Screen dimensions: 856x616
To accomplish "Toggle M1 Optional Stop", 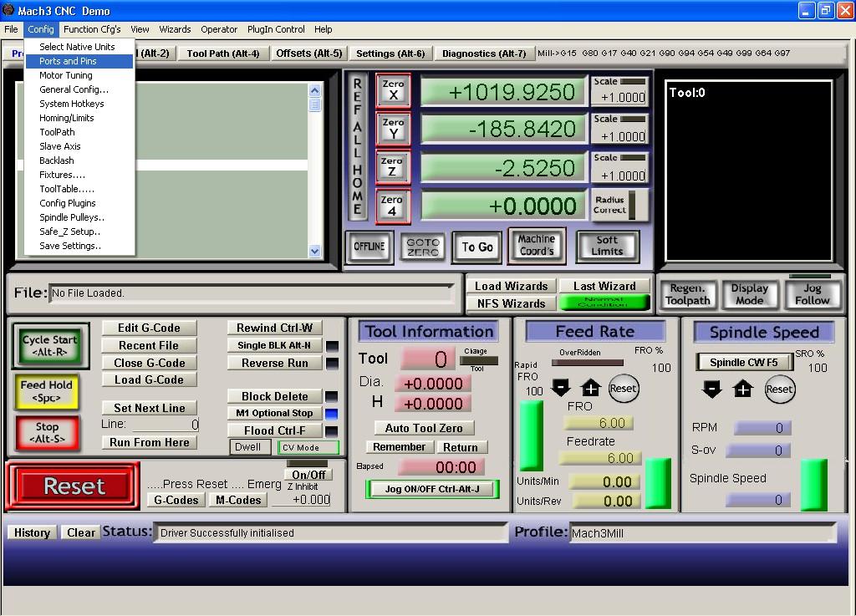I will (x=274, y=413).
